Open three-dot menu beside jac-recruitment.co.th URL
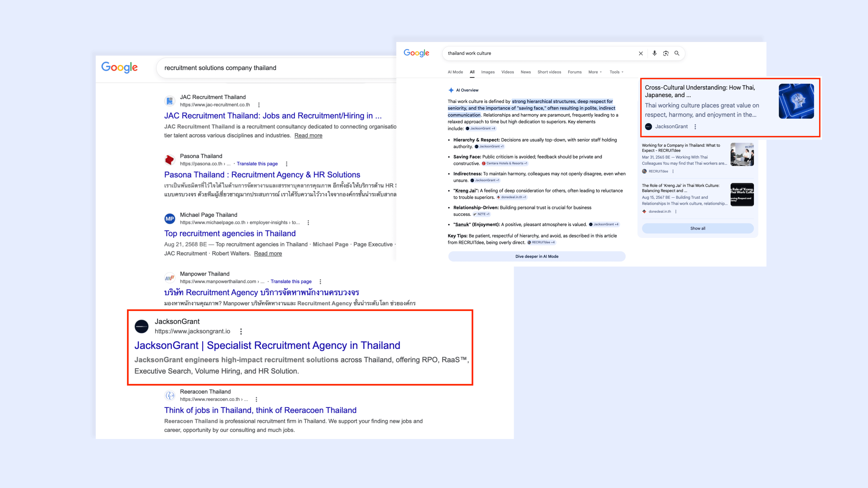868x488 pixels. [259, 105]
